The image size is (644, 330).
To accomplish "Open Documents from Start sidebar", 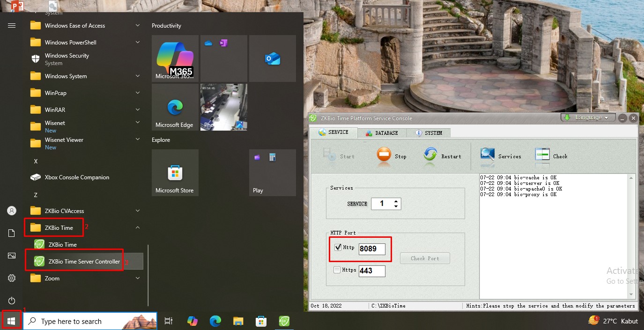I will click(x=12, y=233).
